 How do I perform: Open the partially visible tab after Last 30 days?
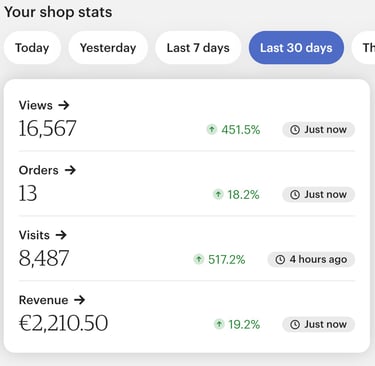(364, 48)
